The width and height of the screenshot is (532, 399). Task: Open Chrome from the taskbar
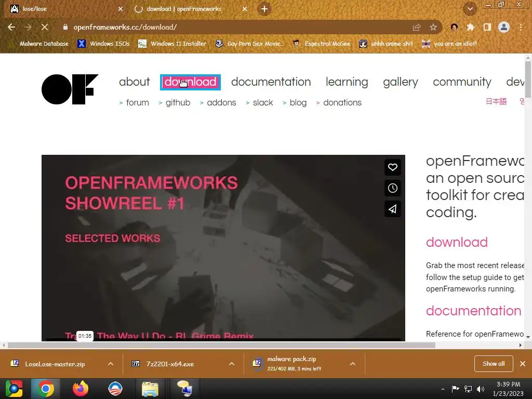tap(46, 389)
